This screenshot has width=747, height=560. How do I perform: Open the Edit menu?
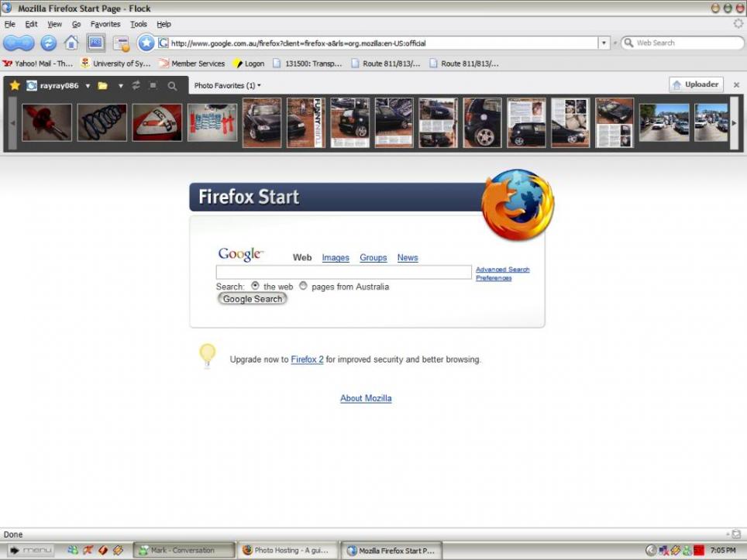click(32, 24)
